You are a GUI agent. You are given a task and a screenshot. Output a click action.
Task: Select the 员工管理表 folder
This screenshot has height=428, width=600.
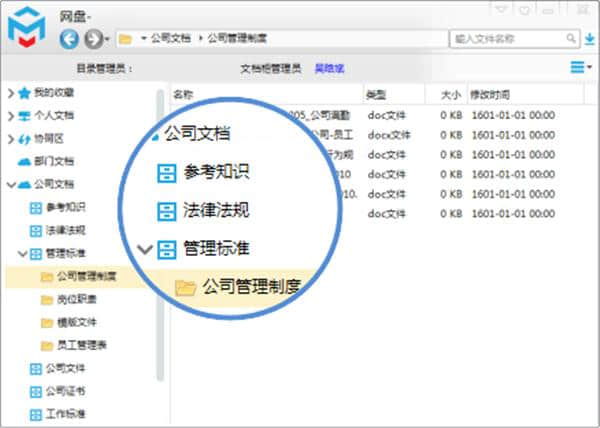[80, 345]
